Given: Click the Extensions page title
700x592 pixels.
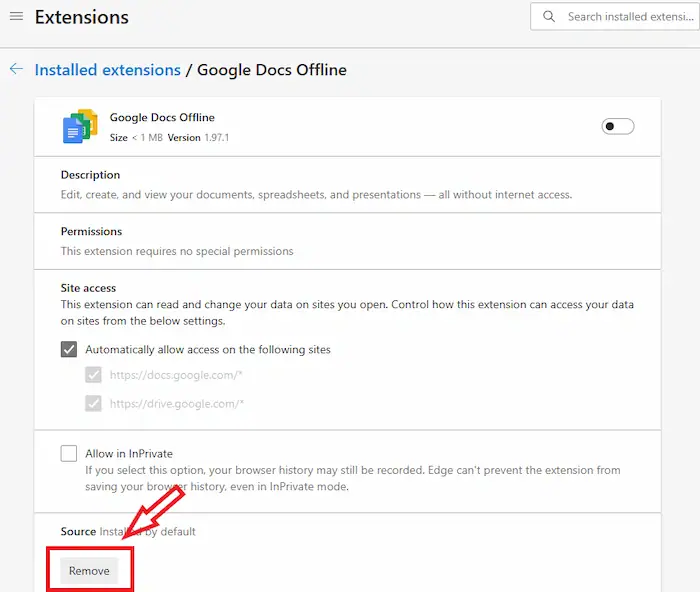Looking at the screenshot, I should click(x=81, y=18).
